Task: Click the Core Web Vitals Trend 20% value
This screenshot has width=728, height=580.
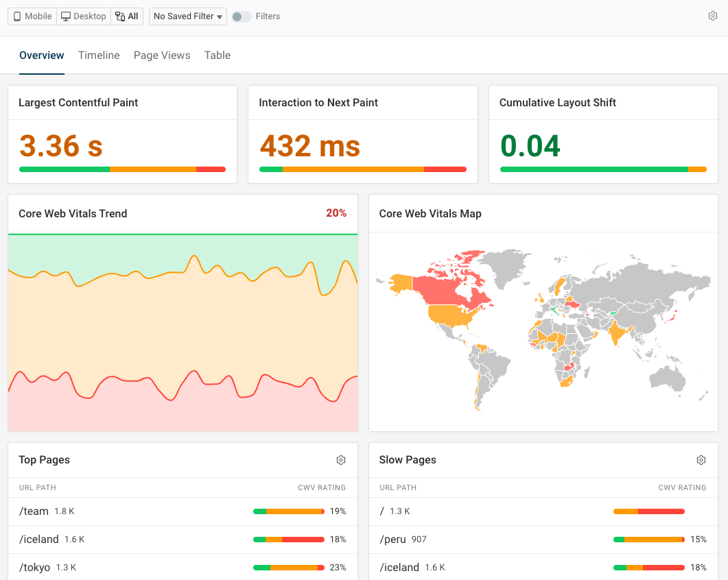Action: point(336,213)
